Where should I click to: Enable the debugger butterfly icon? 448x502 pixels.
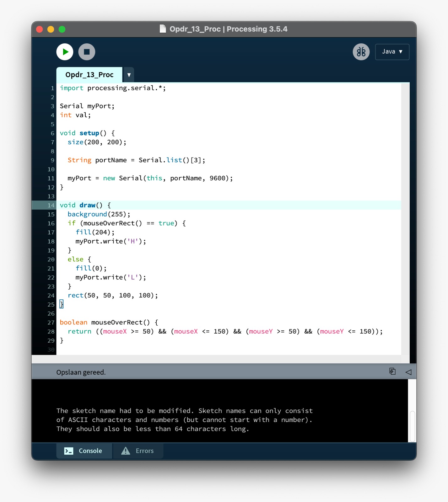pyautogui.click(x=361, y=52)
